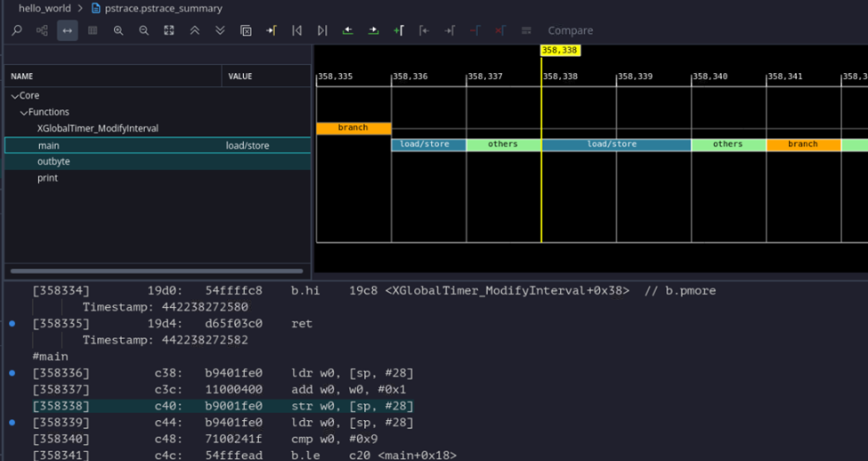
Task: Click the expand all double-chevron-down icon
Action: [x=220, y=30]
